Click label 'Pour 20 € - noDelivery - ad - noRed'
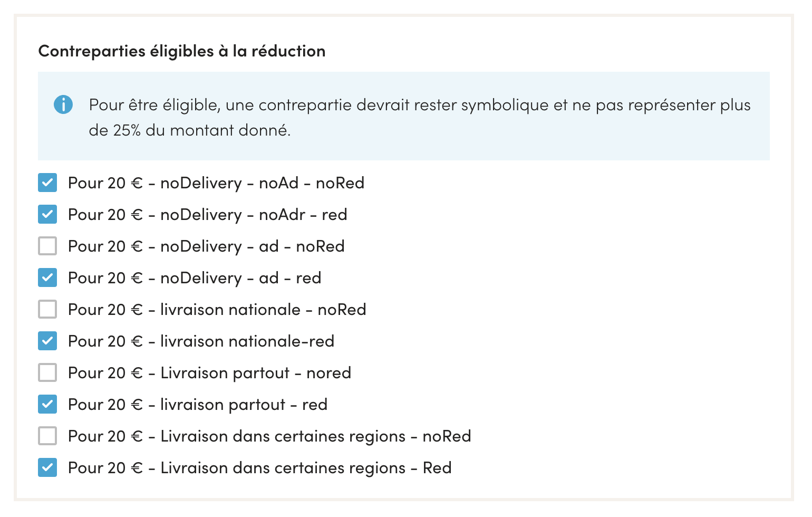 [x=206, y=246]
